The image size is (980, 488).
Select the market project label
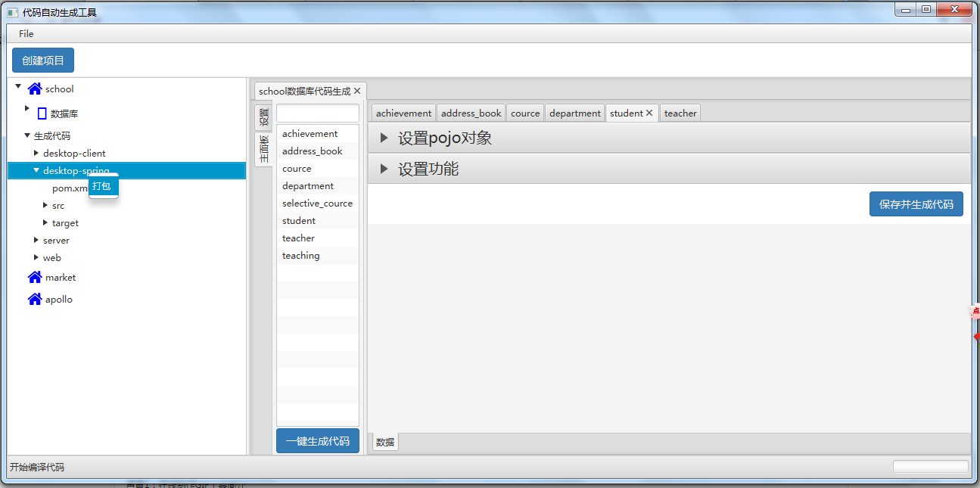[x=61, y=277]
